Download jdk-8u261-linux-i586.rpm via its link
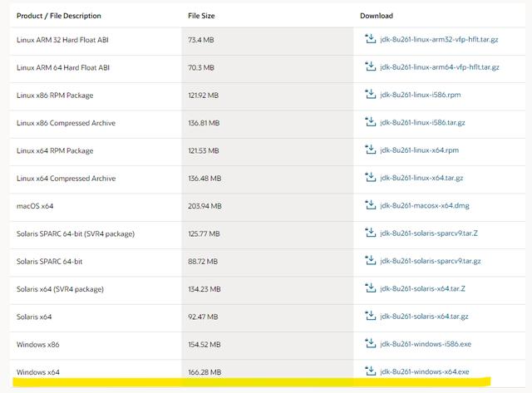The image size is (532, 393). (421, 95)
